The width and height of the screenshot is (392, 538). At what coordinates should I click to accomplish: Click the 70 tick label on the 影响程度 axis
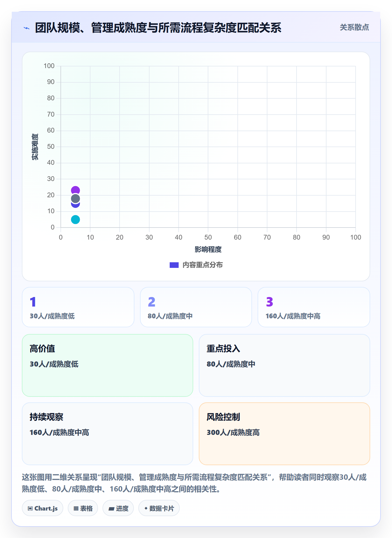click(x=267, y=237)
